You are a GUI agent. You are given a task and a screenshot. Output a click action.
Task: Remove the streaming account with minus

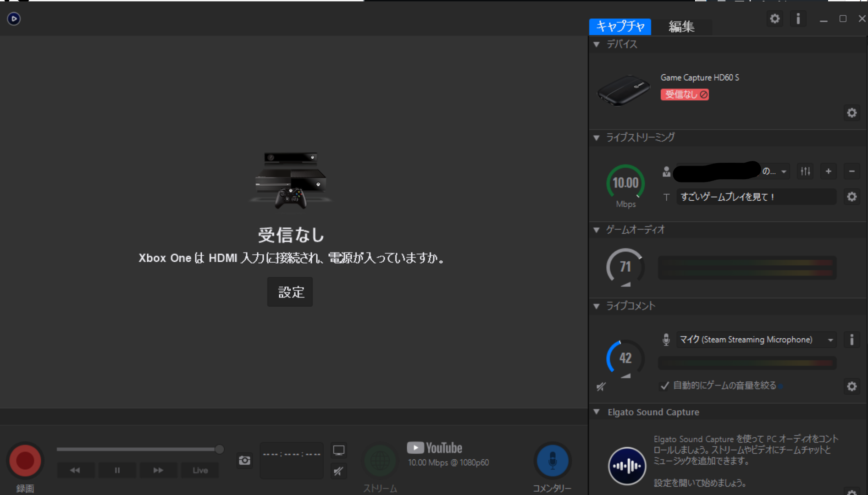pos(852,171)
